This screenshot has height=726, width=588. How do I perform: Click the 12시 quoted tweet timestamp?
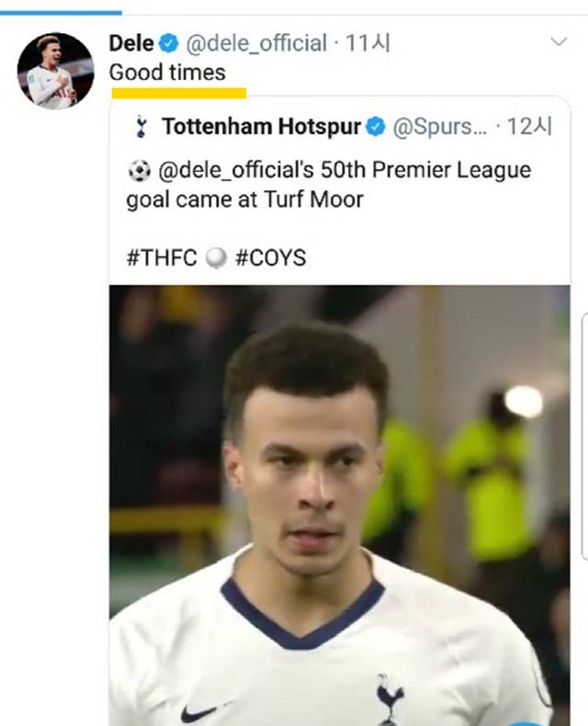[x=528, y=127]
